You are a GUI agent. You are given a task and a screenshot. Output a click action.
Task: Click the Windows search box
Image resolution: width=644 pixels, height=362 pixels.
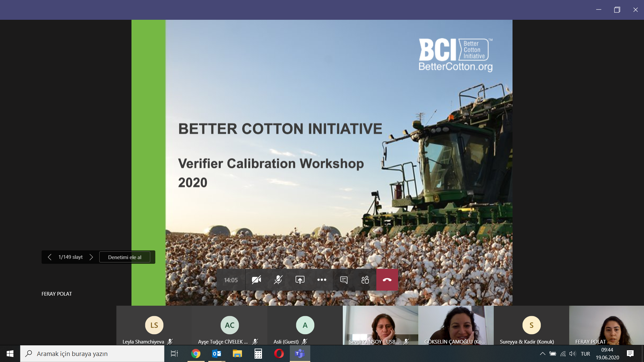pos(92,354)
